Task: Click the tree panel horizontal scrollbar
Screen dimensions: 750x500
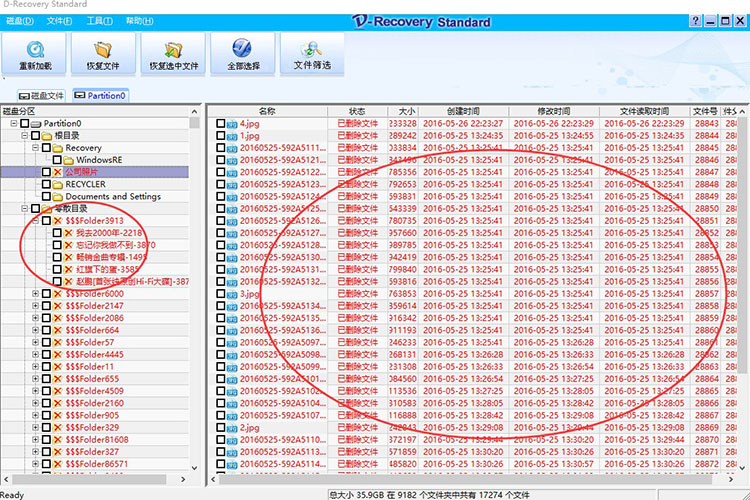Action: [89, 479]
